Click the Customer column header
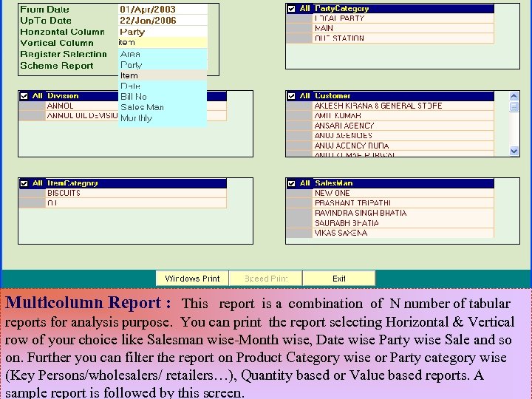Viewport: 532px width, 399px height. (x=403, y=96)
